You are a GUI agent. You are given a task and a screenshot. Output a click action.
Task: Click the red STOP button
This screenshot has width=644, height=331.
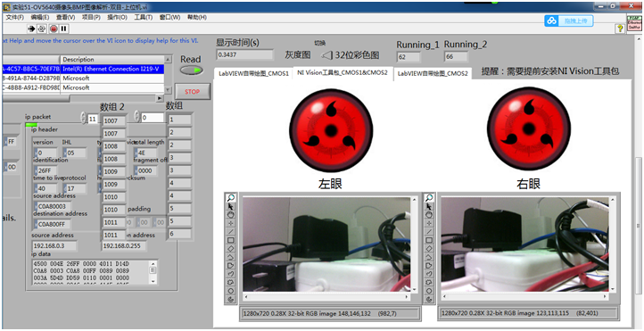(x=192, y=92)
